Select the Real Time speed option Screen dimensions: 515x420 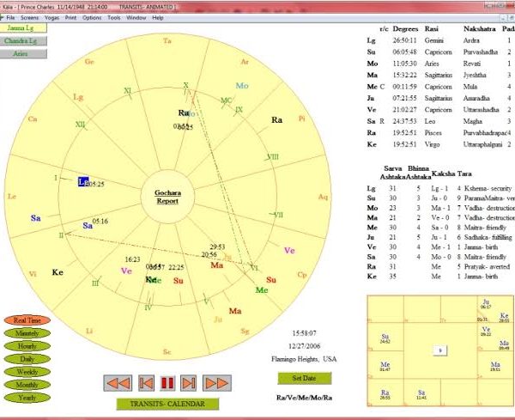tap(27, 320)
